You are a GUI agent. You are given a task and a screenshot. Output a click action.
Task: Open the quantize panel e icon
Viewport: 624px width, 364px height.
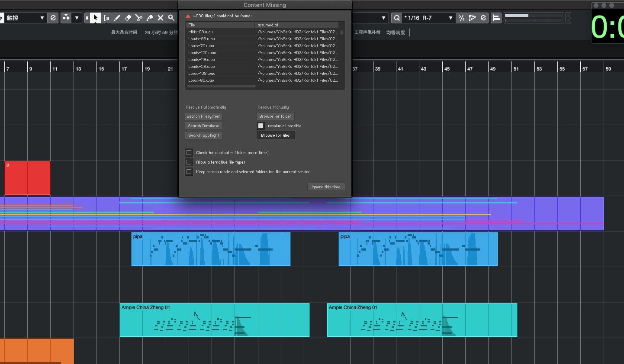[483, 18]
